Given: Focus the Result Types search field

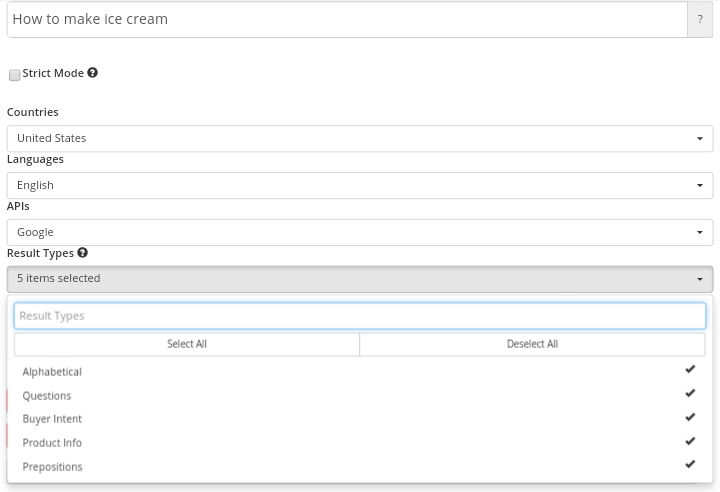Looking at the screenshot, I should (x=360, y=316).
